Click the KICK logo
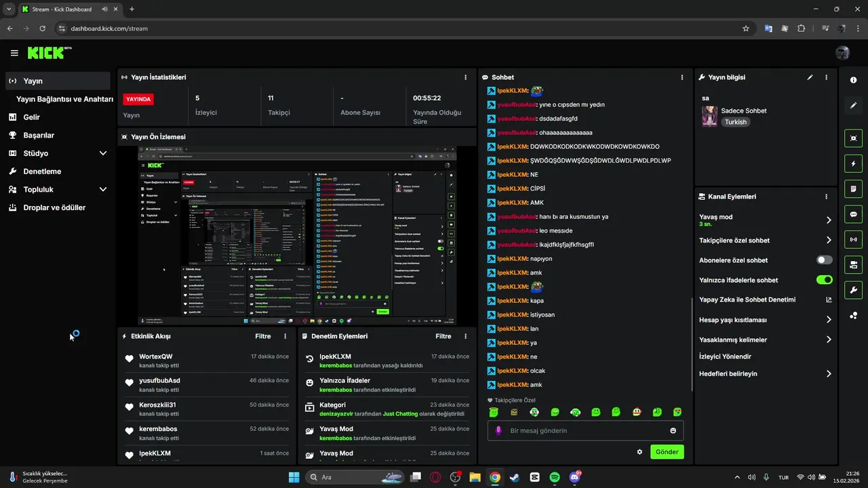868x488 pixels. [x=49, y=53]
